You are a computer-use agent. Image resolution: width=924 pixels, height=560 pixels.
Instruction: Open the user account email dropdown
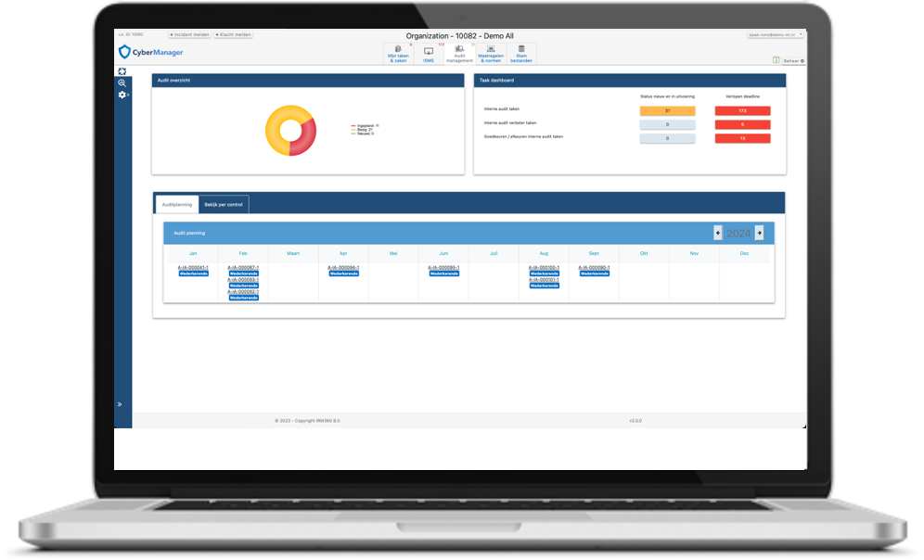776,34
